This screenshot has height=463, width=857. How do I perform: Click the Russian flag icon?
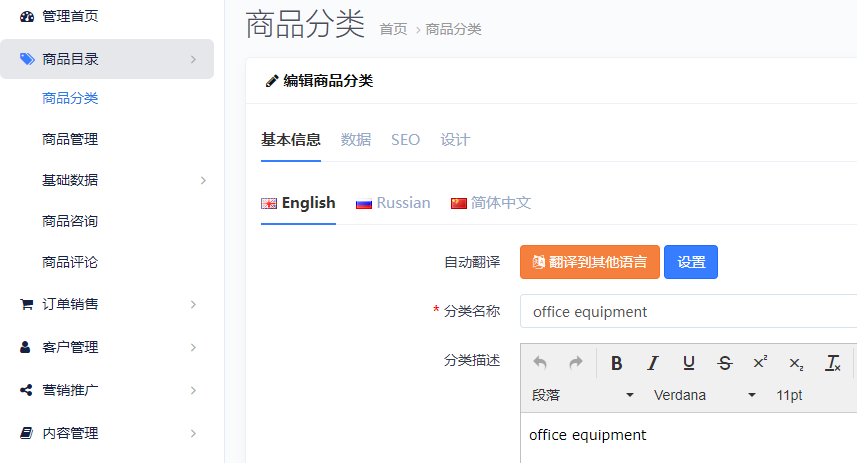point(363,203)
